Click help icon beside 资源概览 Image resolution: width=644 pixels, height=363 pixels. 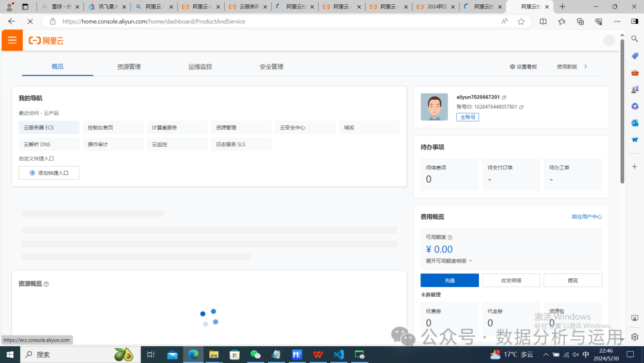(x=46, y=284)
